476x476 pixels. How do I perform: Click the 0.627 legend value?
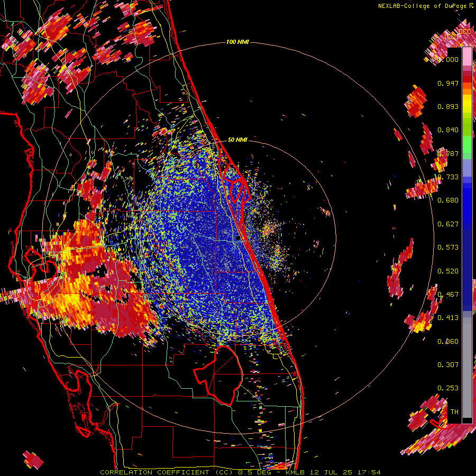pyautogui.click(x=448, y=224)
